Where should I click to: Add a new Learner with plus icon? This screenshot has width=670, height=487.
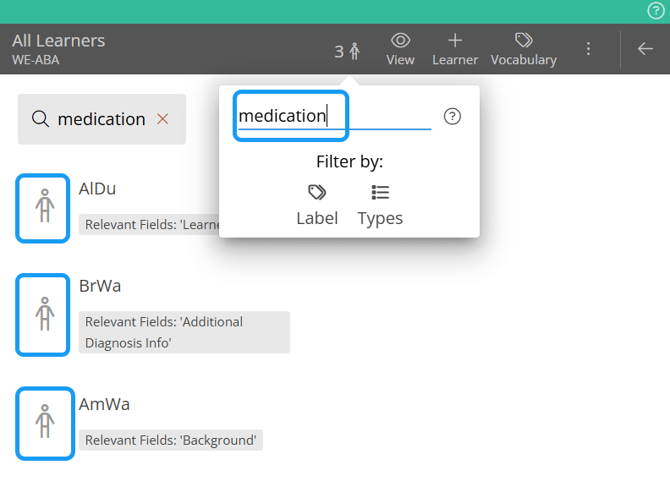455,49
